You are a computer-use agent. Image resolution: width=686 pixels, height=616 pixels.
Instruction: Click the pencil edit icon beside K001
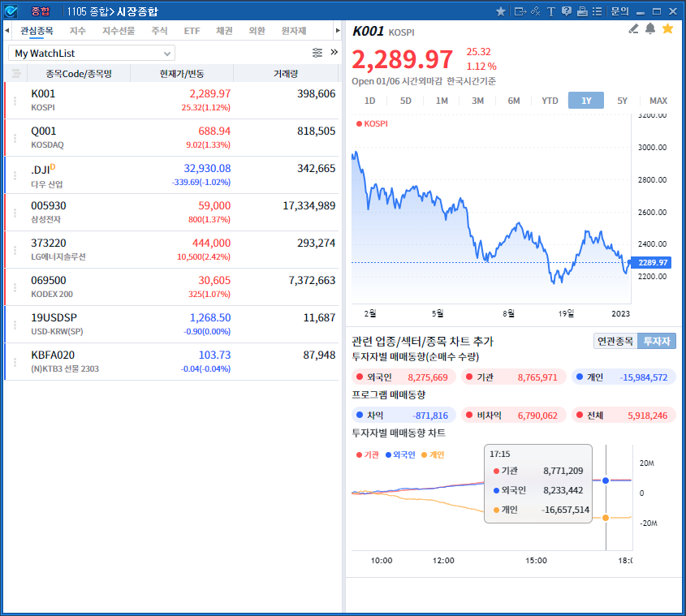[x=634, y=29]
